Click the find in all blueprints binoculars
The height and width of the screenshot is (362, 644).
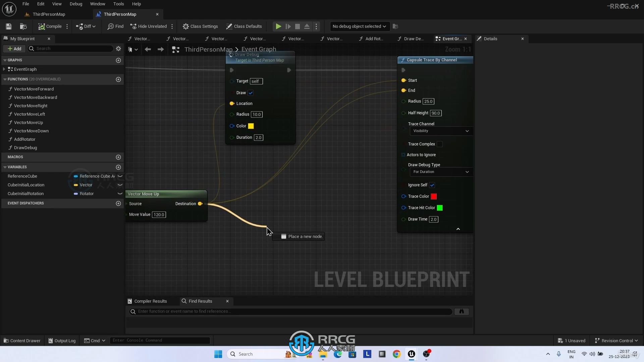click(x=462, y=312)
